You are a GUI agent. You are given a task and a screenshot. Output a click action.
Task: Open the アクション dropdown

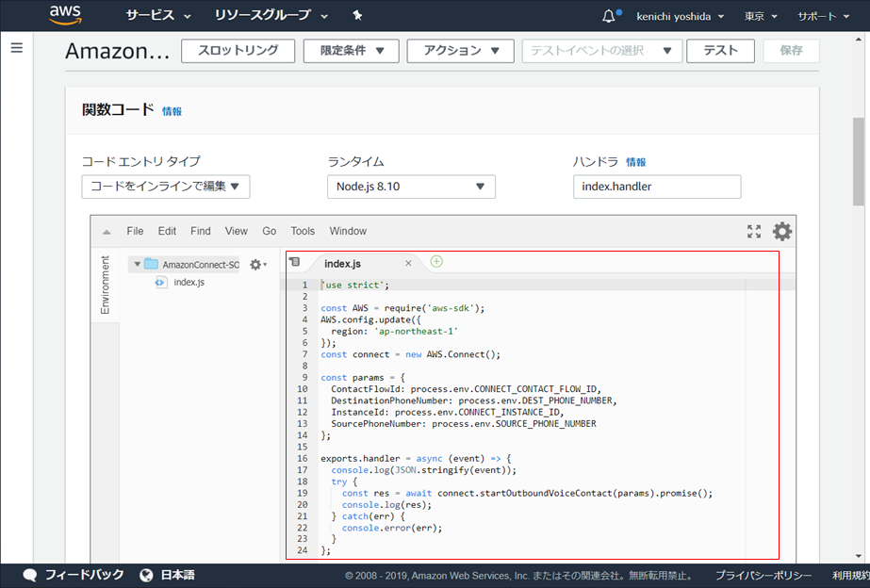460,51
